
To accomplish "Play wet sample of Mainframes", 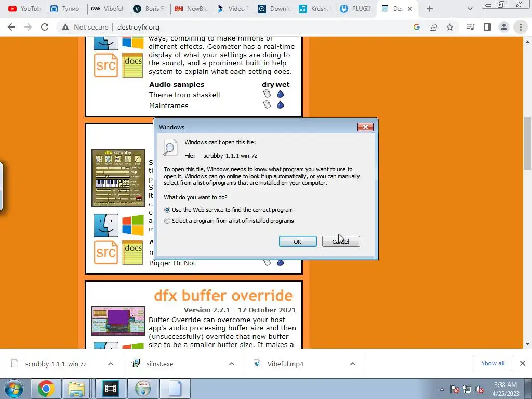I will point(280,105).
